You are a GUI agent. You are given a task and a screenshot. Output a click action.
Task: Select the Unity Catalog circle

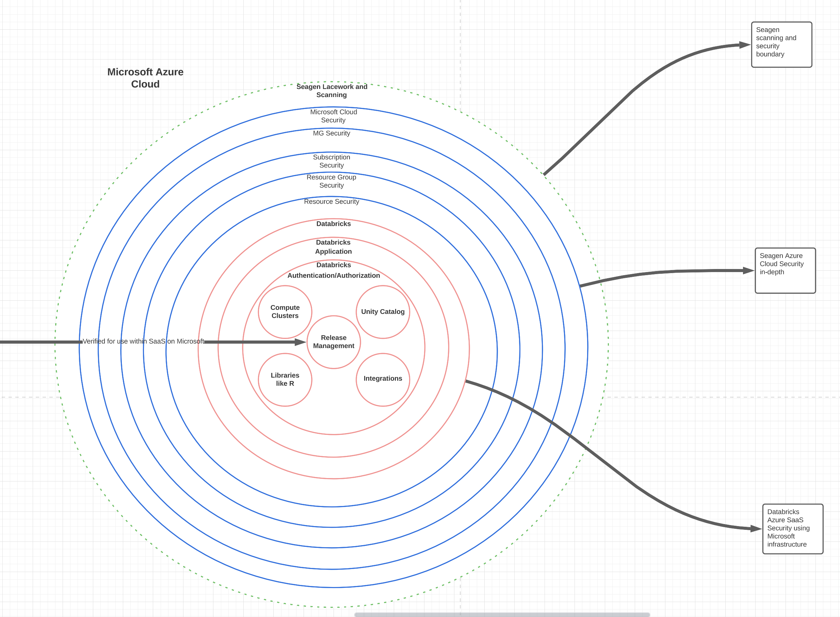pos(383,312)
